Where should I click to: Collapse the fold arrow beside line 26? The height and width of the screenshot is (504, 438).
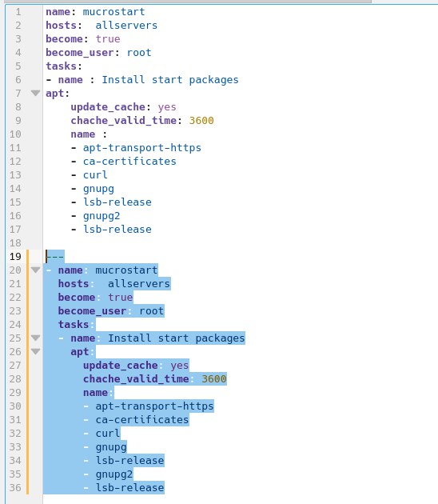[35, 351]
